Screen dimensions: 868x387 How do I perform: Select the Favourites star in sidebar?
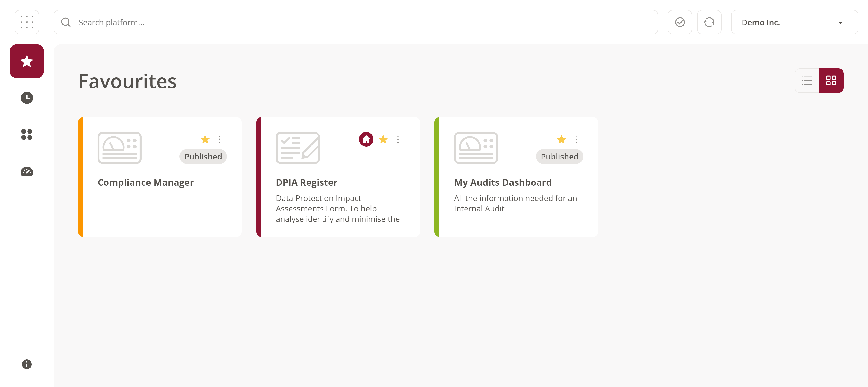tap(27, 61)
